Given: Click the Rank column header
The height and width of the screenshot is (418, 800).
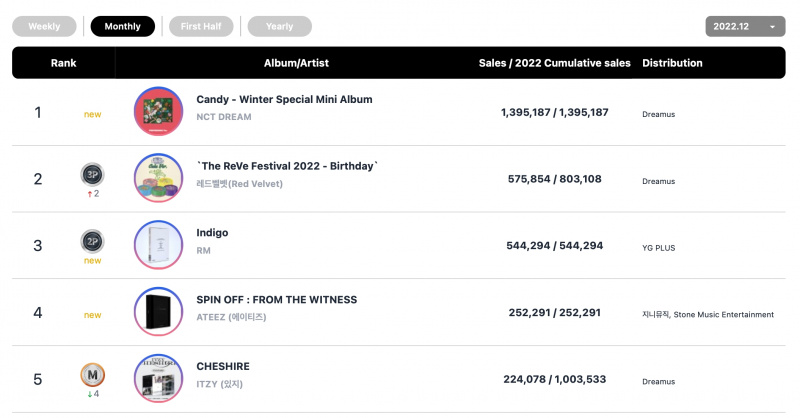Looking at the screenshot, I should (63, 63).
